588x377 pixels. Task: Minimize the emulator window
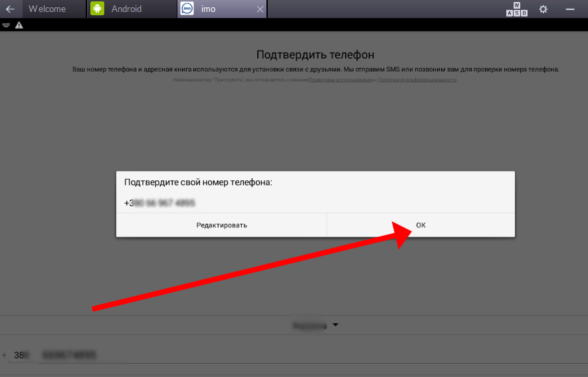coord(569,9)
